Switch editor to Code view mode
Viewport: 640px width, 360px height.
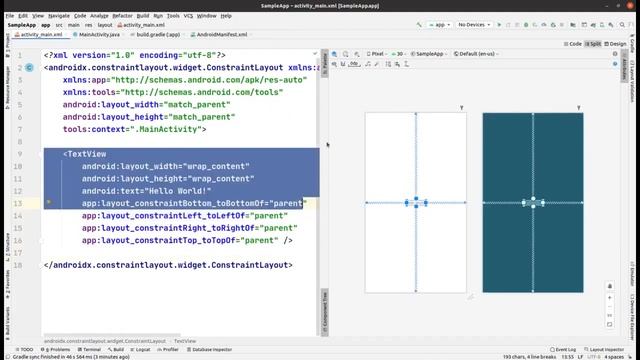tap(572, 44)
